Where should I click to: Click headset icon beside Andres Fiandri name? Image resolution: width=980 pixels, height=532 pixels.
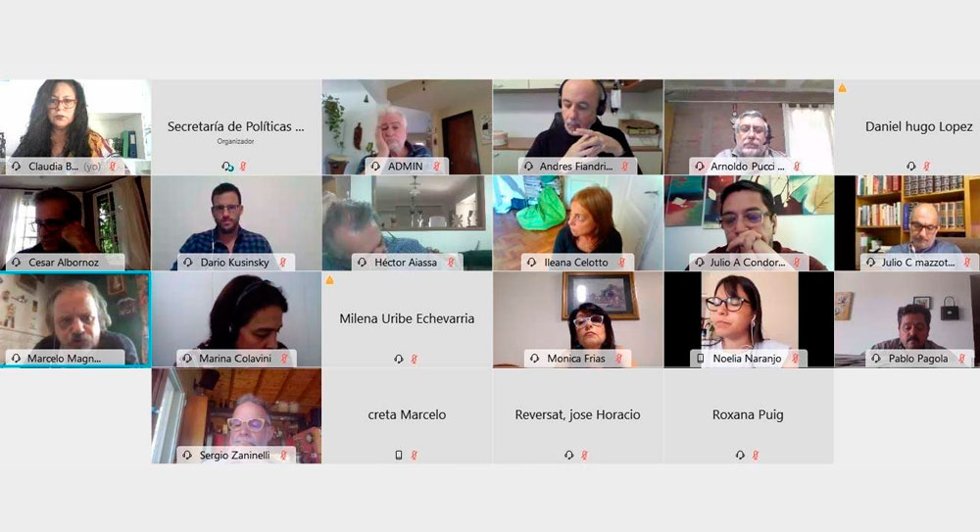tap(529, 167)
